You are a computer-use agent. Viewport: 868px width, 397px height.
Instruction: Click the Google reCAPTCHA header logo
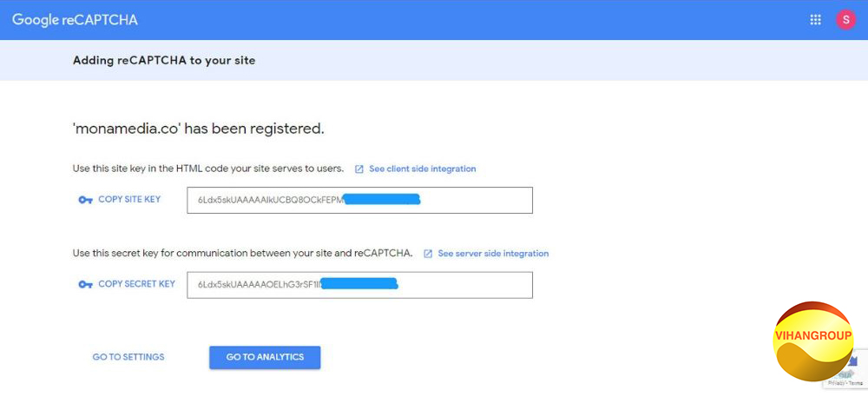(75, 20)
